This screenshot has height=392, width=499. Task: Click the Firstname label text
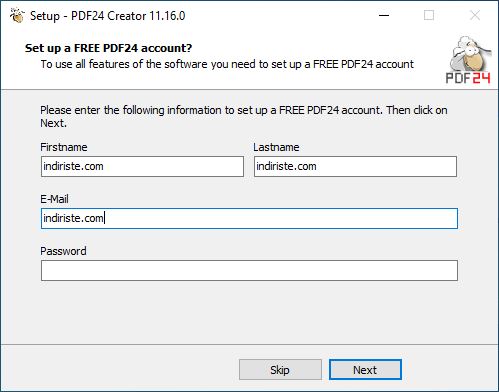coord(64,147)
